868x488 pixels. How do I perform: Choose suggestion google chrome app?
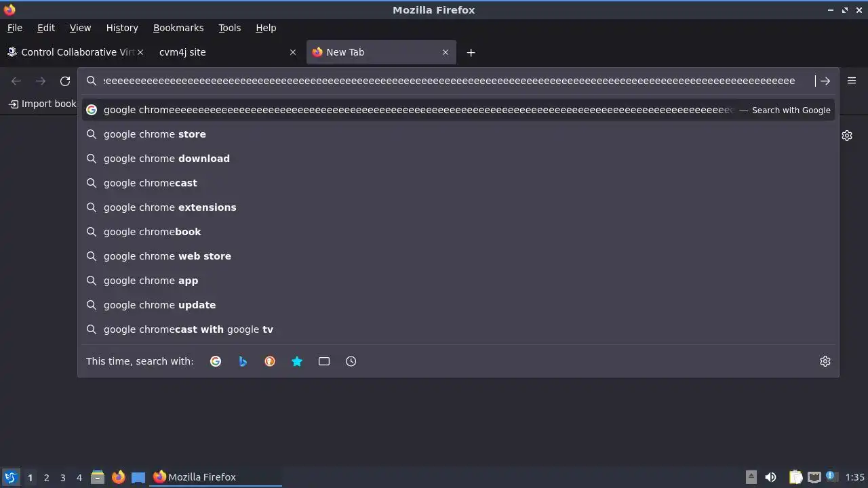(458, 281)
